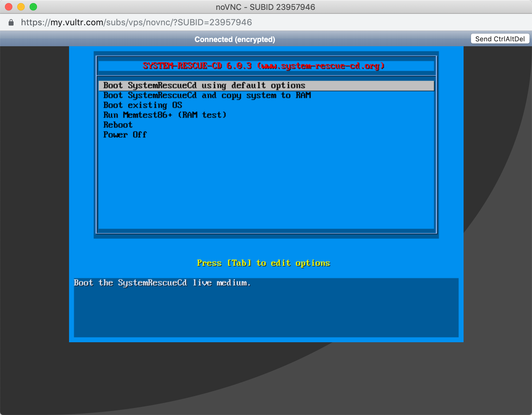
Task: Select 'Boot SystemRescueCd and copy system to RAM'
Action: [x=207, y=96]
